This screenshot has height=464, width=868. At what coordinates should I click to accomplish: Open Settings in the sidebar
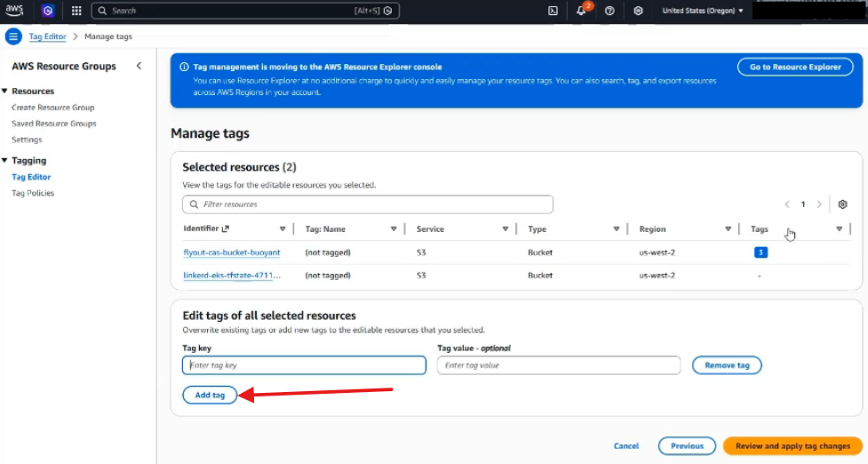click(27, 140)
